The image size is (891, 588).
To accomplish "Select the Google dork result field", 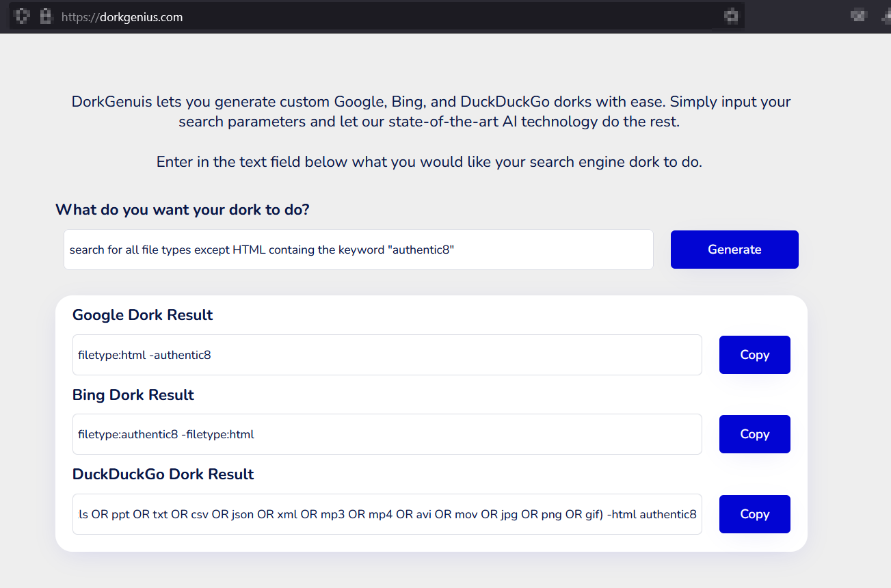I will [387, 355].
